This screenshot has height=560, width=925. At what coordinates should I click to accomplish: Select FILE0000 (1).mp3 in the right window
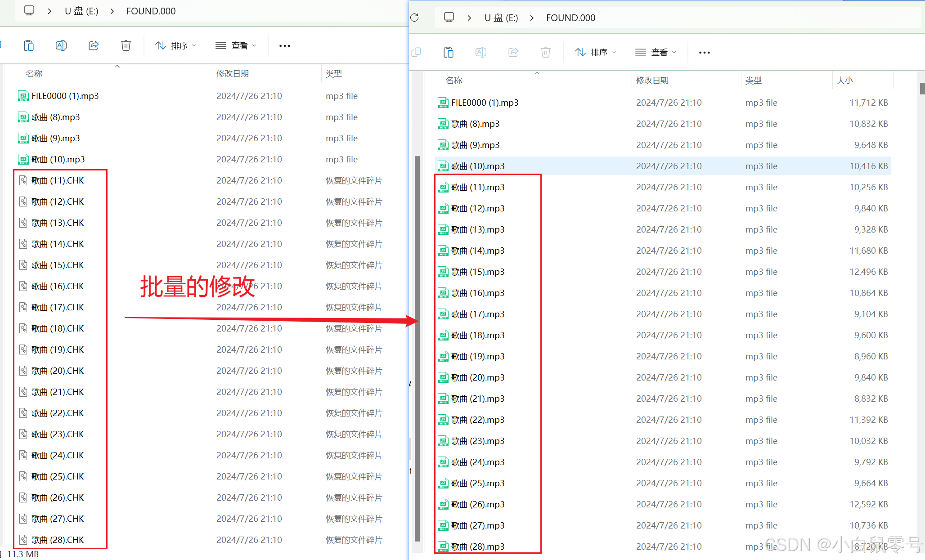click(x=485, y=103)
